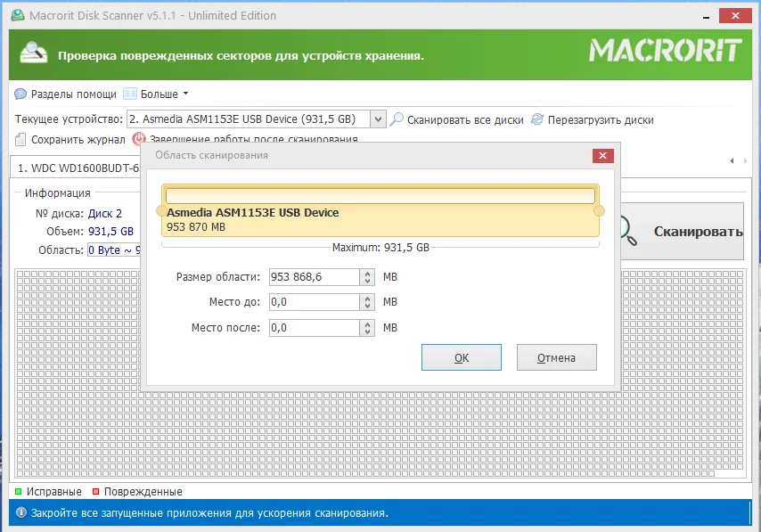Image resolution: width=761 pixels, height=532 pixels.
Task: Click the Отмена button
Action: coord(557,357)
